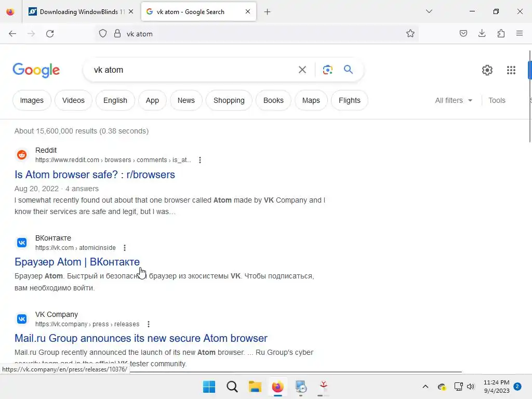Screen dimensions: 532x399
Task: Click the reddit.com breadcrumb URL
Action: 113,160
